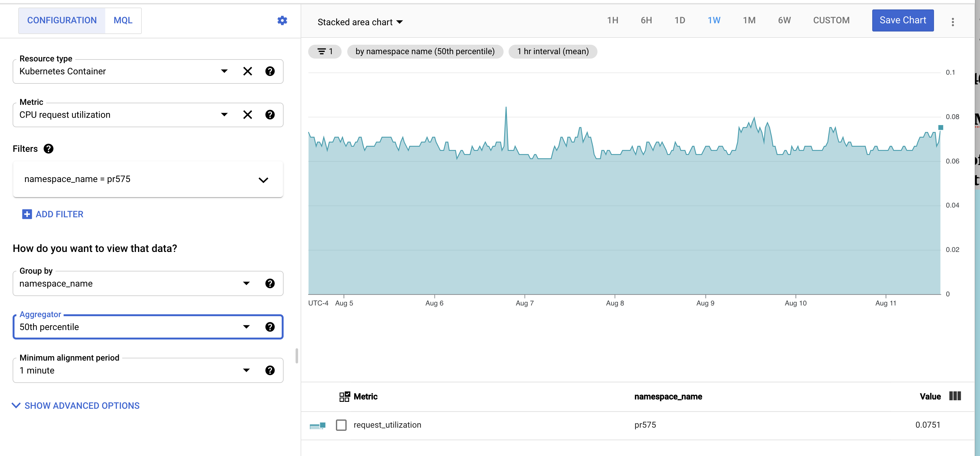Clear the Kubernetes Container resource type
Screen dimensions: 980x456
tap(248, 71)
